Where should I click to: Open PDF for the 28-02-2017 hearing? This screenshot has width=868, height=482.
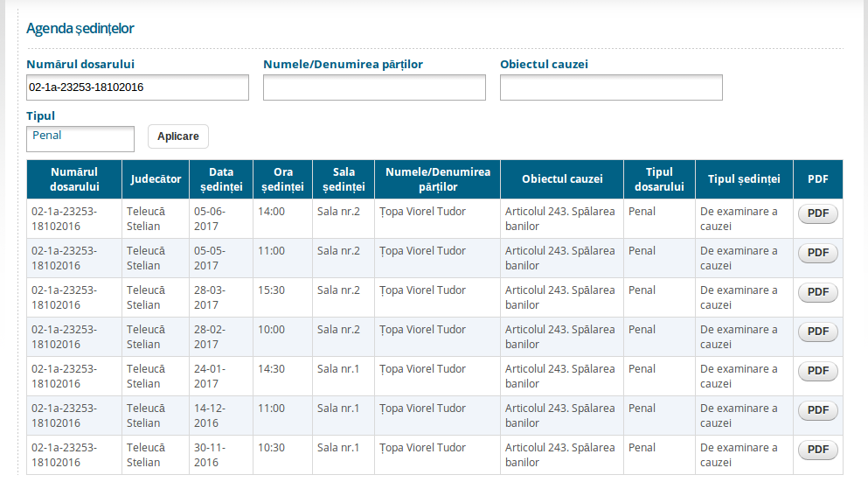point(817,332)
